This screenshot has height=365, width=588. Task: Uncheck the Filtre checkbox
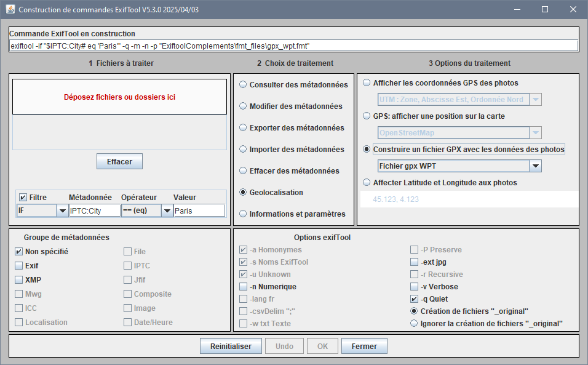(23, 198)
